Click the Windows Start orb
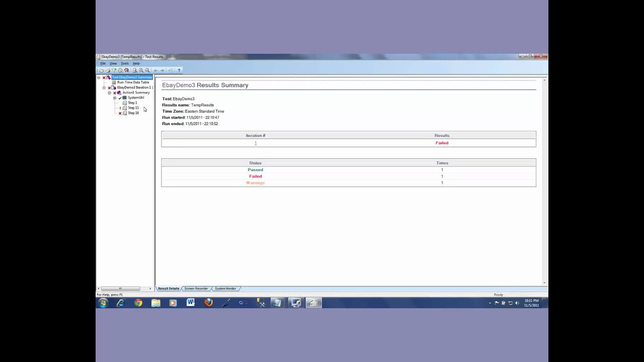 pos(103,303)
